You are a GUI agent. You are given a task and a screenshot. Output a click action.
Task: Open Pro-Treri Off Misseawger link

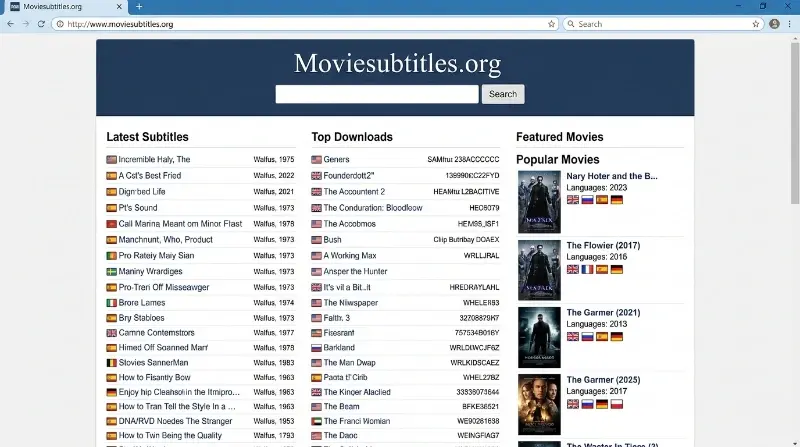click(x=164, y=287)
